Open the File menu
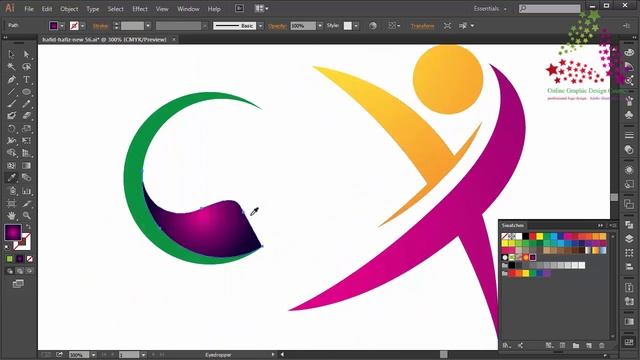The width and height of the screenshot is (640, 360). 29,9
